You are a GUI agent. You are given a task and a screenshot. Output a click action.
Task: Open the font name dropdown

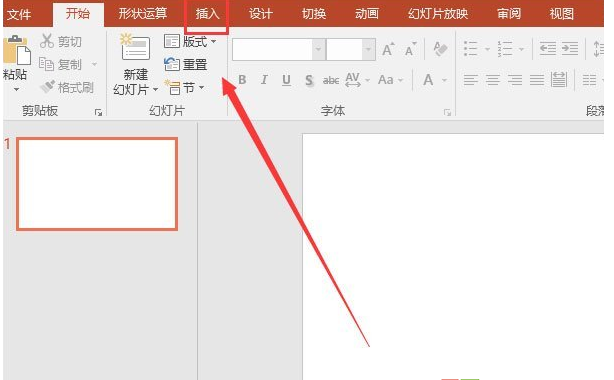pyautogui.click(x=319, y=49)
